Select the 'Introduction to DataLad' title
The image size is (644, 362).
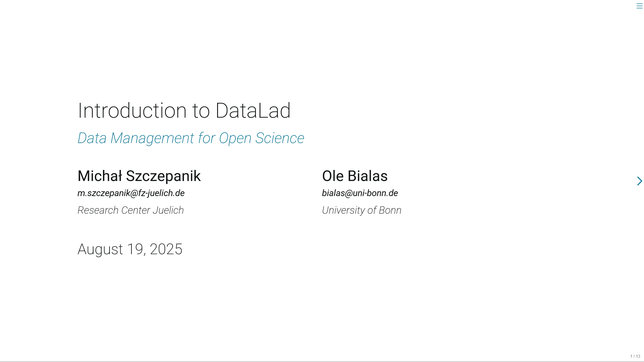click(x=184, y=111)
